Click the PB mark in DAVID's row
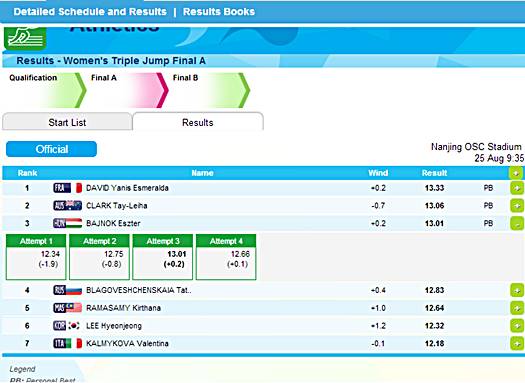 pyautogui.click(x=488, y=188)
